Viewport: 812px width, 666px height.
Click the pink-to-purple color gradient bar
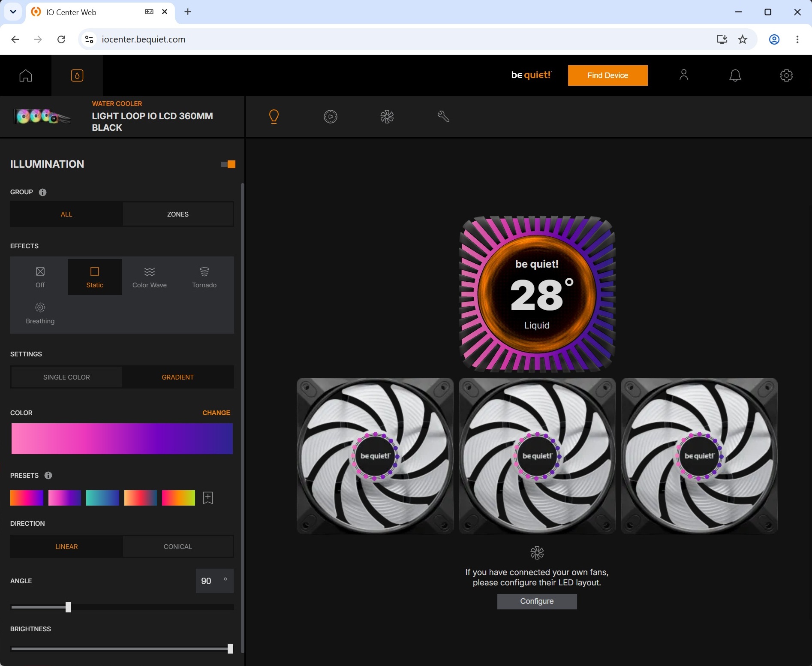(122, 439)
